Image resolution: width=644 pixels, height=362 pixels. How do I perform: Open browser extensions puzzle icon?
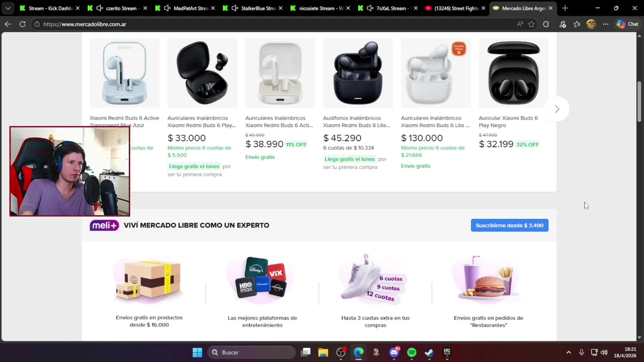[x=546, y=24]
